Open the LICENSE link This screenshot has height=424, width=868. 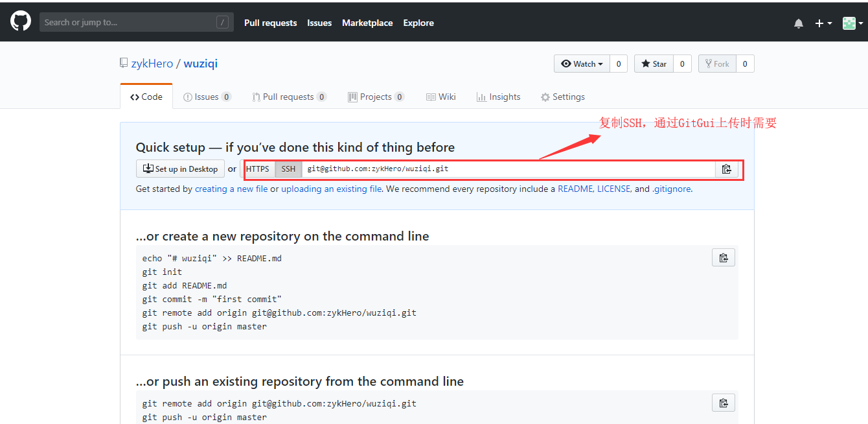click(x=615, y=189)
